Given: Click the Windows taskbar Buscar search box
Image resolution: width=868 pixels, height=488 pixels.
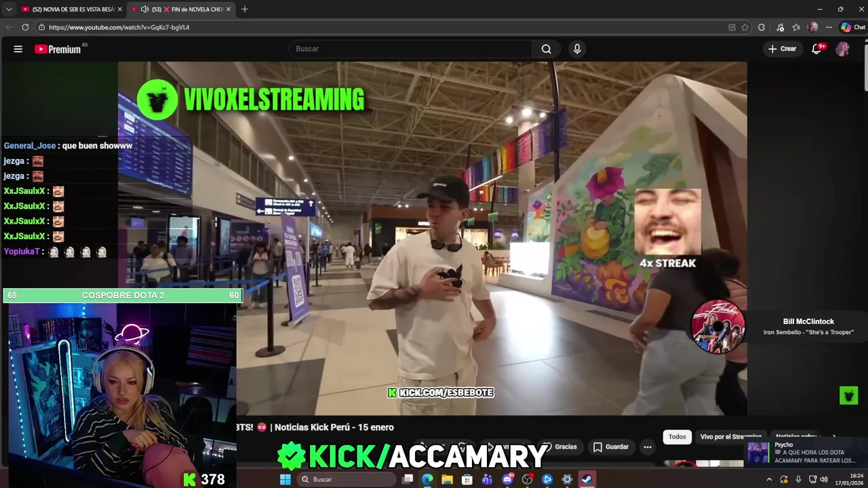Looking at the screenshot, I should [346, 479].
